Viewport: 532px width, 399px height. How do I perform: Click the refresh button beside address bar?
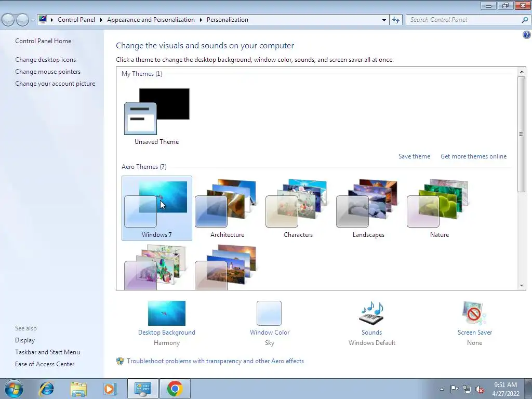[x=396, y=20]
